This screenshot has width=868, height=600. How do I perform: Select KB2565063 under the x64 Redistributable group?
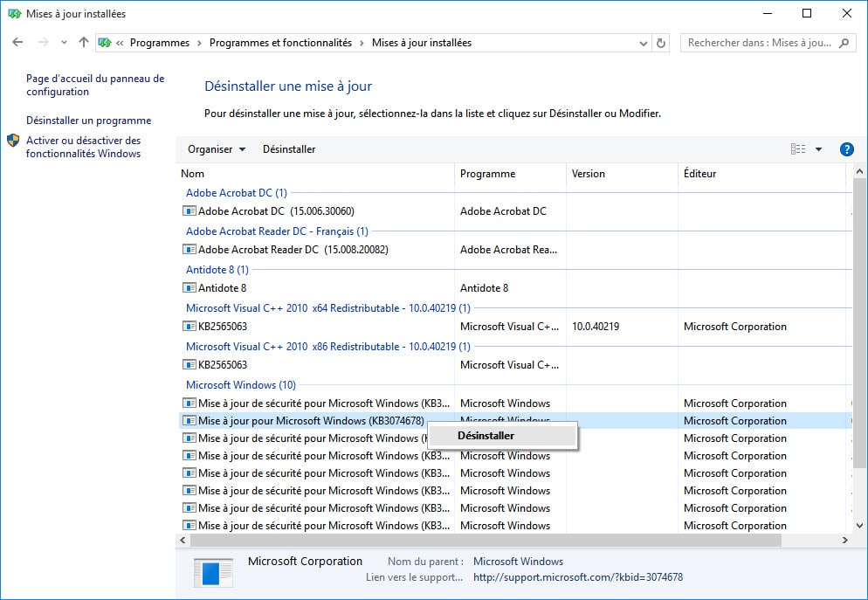click(223, 326)
